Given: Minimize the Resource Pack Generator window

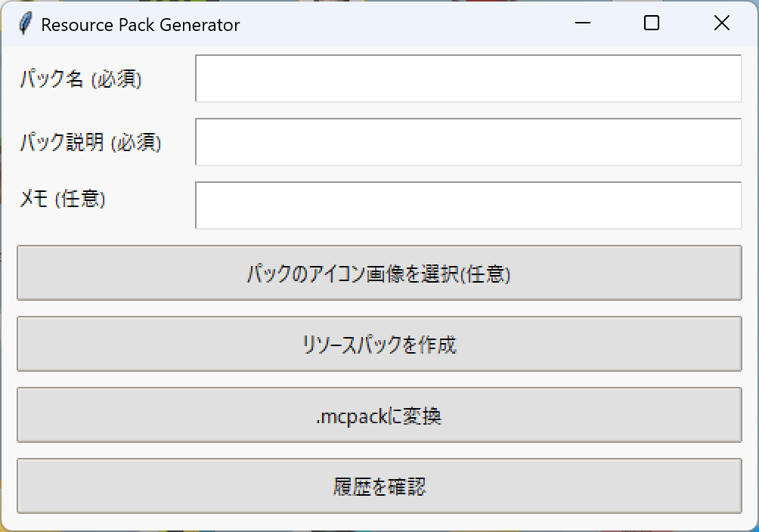Looking at the screenshot, I should click(582, 24).
